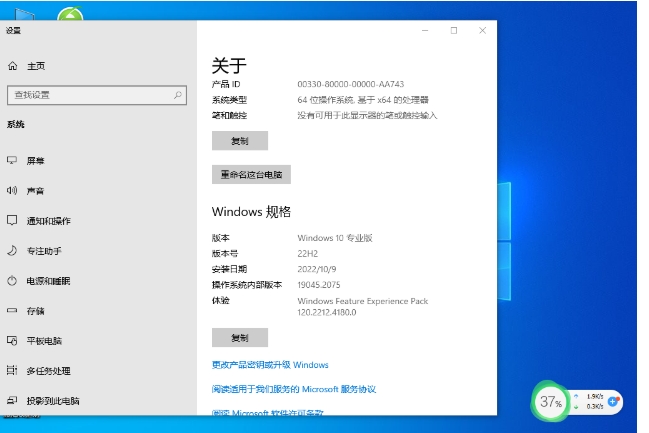Click the 37% floating circle widget
The width and height of the screenshot is (649, 433).
click(x=550, y=402)
